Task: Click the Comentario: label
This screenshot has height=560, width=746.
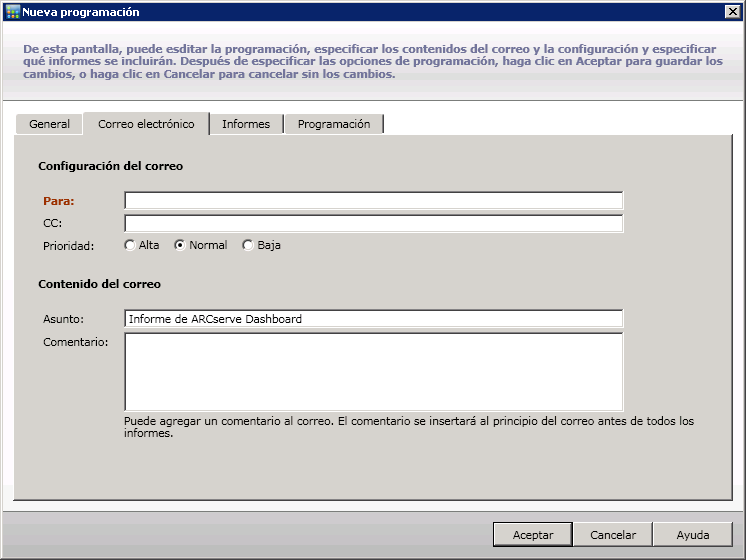Action: 76,342
